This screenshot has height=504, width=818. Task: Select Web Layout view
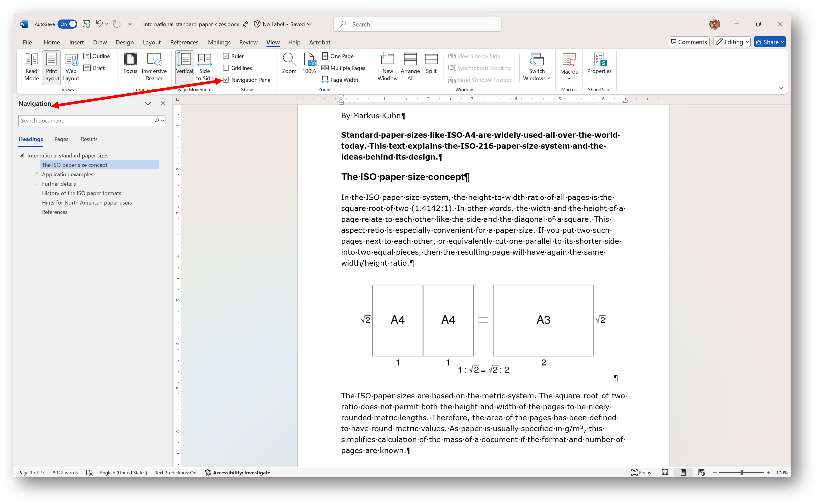click(71, 67)
